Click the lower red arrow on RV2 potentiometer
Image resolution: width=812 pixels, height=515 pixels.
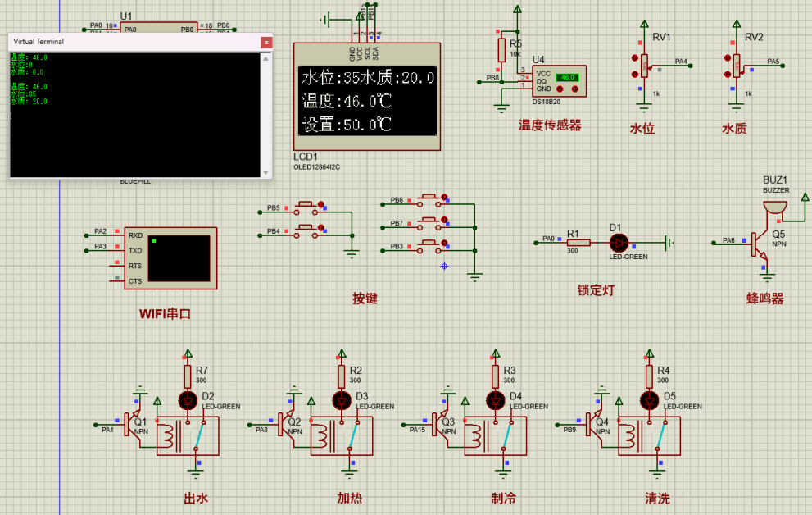(728, 75)
